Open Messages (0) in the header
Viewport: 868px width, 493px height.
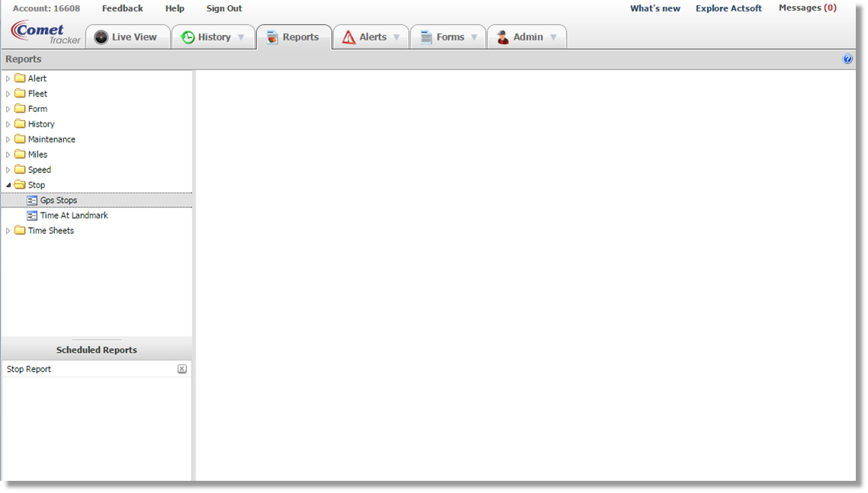pyautogui.click(x=807, y=8)
